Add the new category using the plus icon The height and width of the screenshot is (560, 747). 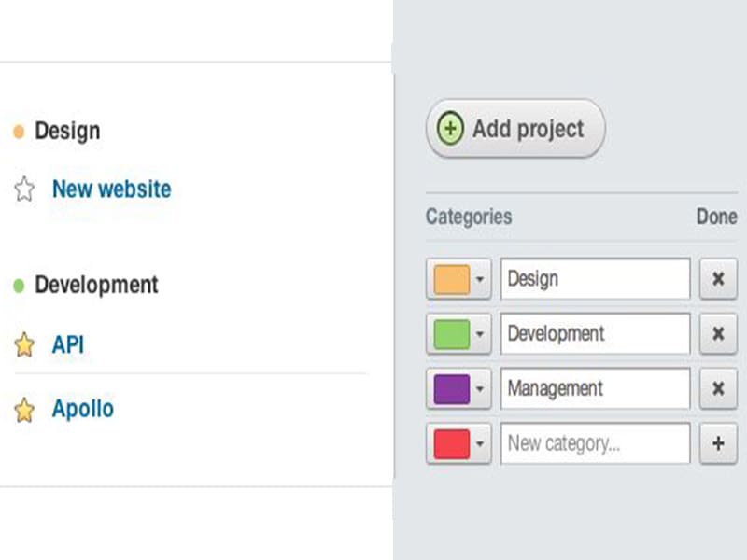(716, 443)
